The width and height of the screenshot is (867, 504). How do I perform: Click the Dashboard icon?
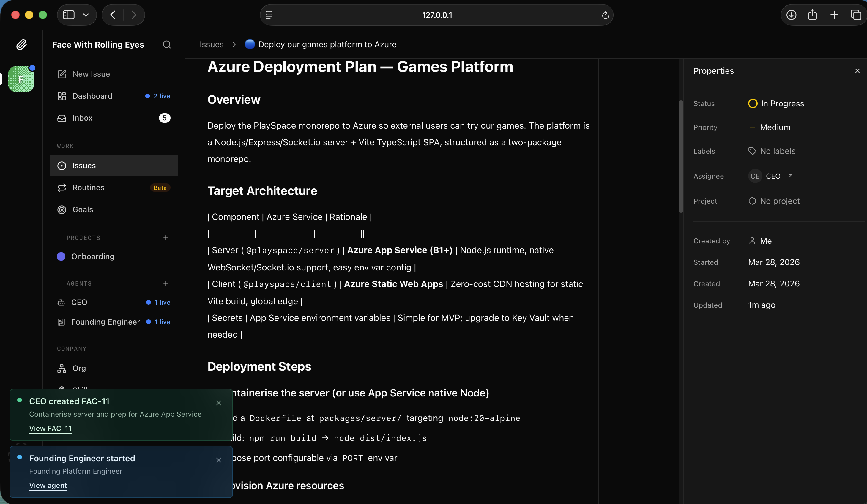[x=61, y=96]
